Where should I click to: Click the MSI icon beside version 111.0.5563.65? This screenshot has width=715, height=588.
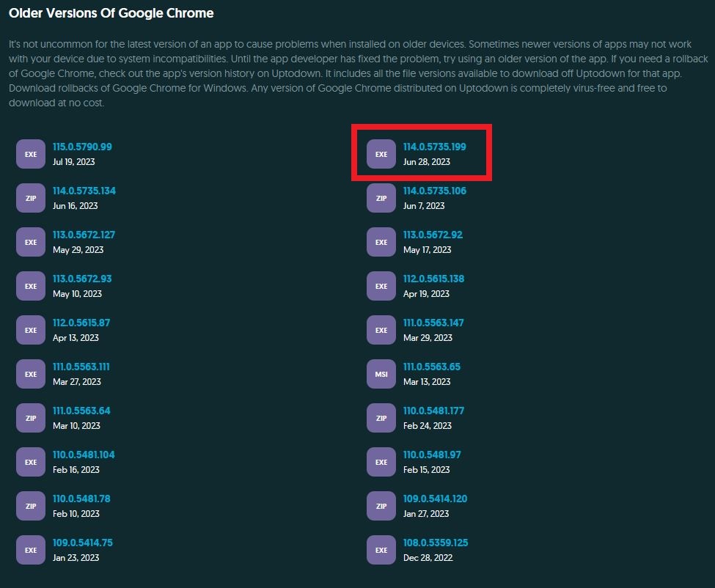pos(381,374)
